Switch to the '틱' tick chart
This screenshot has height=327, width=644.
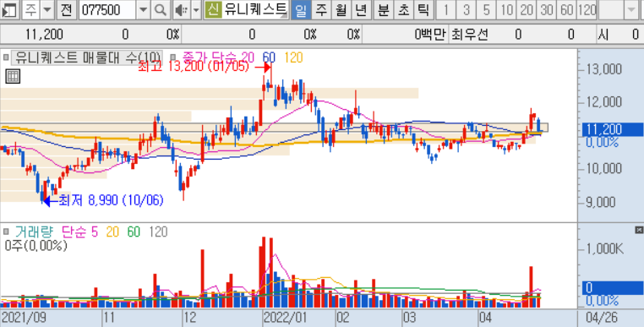(423, 10)
